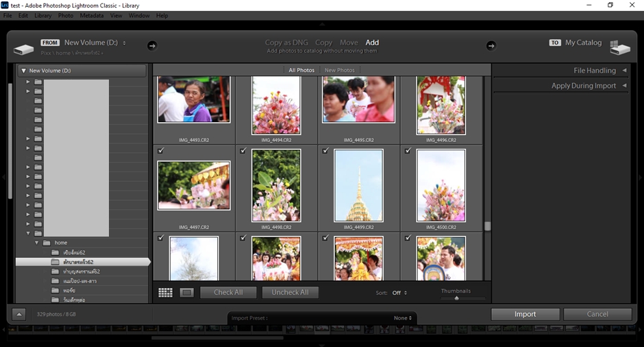Click the folder tree vertical scrollbar

pos(10,142)
